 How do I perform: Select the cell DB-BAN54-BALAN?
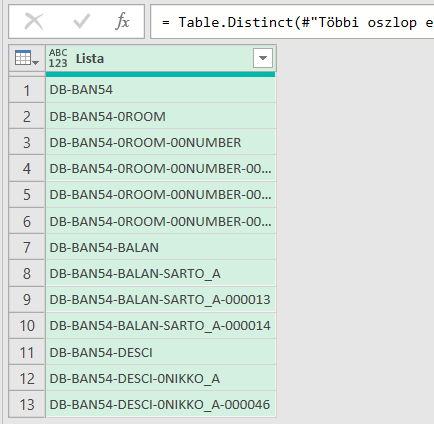click(x=161, y=247)
